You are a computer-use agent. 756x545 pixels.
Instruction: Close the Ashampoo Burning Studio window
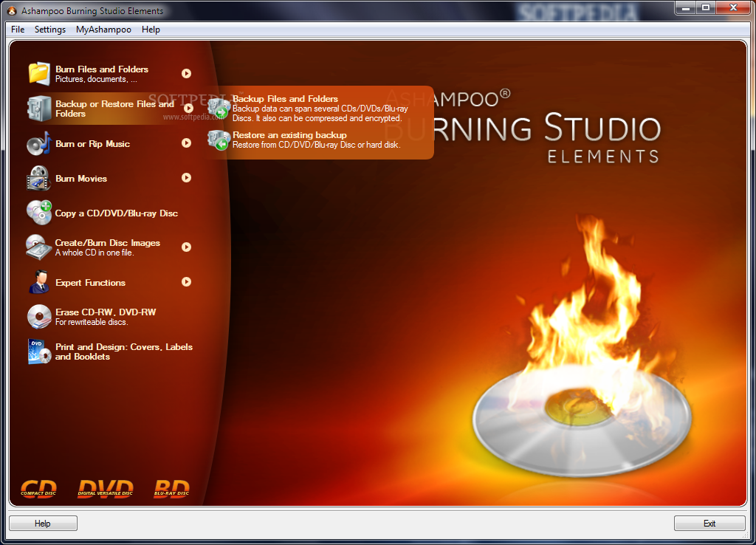[x=734, y=7]
